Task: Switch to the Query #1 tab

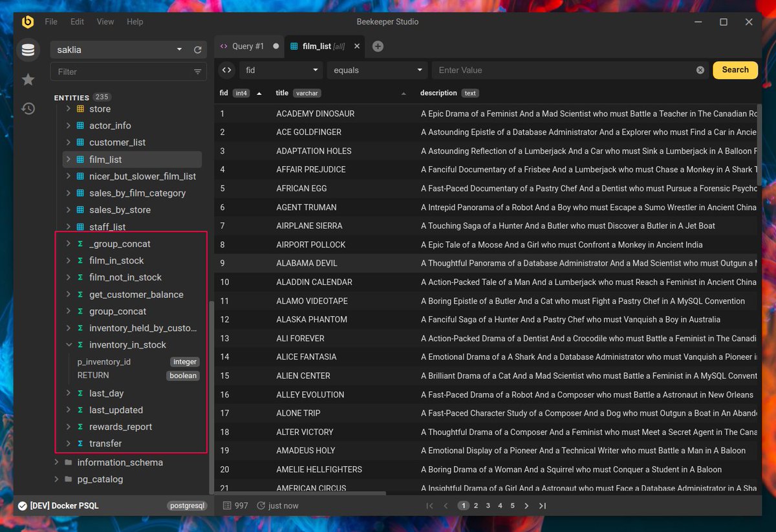Action: coord(249,47)
